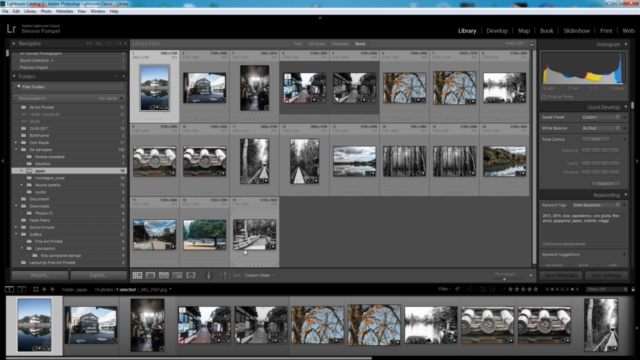The width and height of the screenshot is (640, 360).
Task: Adjust the Thumbnails size slider
Action: tap(504, 279)
